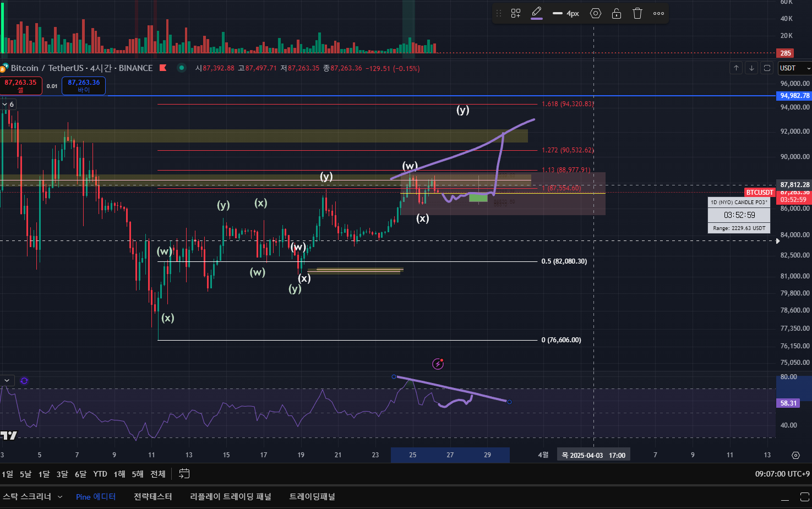The width and height of the screenshot is (812, 509).
Task: Select 1일 date range
Action: click(7, 474)
